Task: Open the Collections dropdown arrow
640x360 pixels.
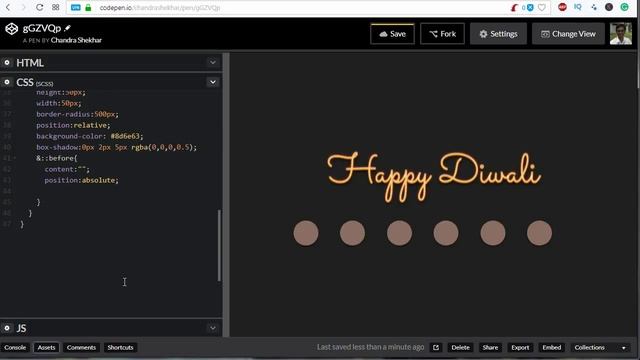Action: [x=623, y=348]
